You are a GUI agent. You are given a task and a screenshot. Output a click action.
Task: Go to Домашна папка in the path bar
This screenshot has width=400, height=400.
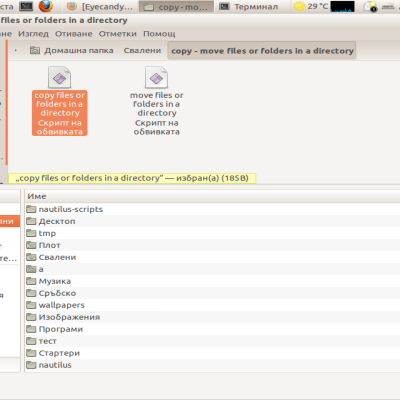pyautogui.click(x=72, y=51)
